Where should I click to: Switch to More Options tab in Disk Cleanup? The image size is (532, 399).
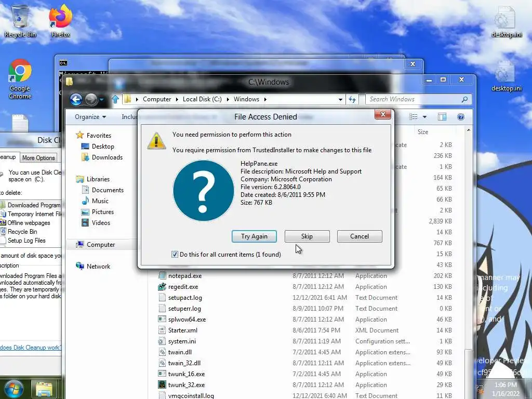[38, 158]
